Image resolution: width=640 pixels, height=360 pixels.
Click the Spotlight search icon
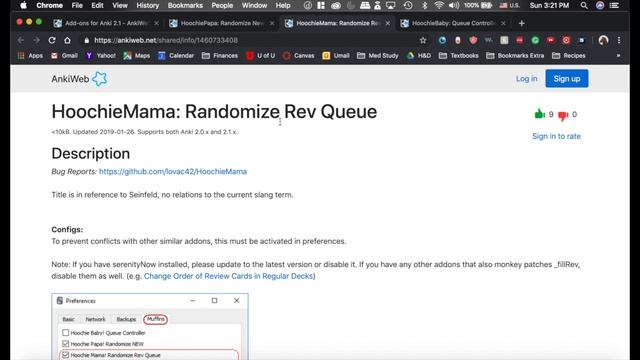pyautogui.click(x=584, y=5)
